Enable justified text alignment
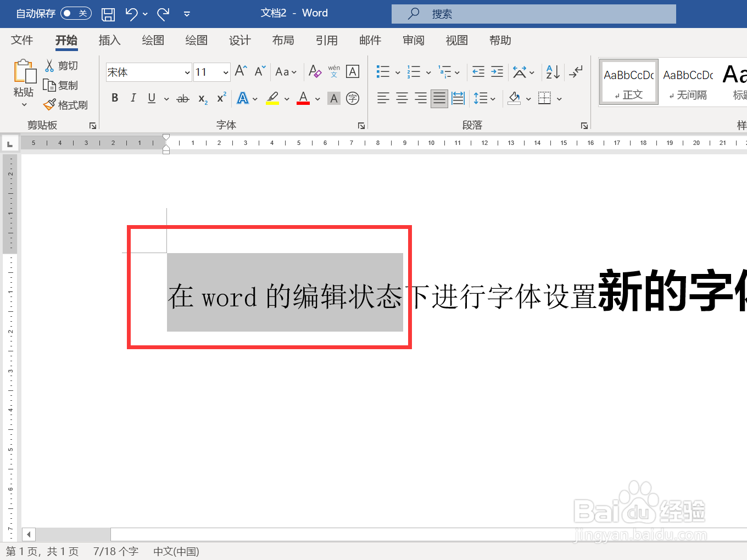 pyautogui.click(x=439, y=98)
